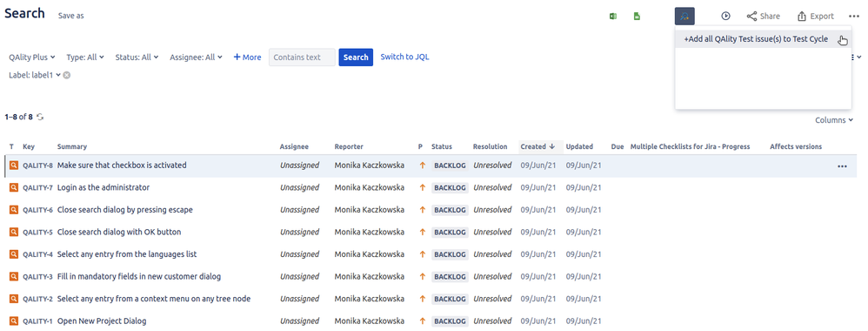This screenshot has width=868, height=331.
Task: Click the test type icon for QALITY-2
Action: point(14,298)
